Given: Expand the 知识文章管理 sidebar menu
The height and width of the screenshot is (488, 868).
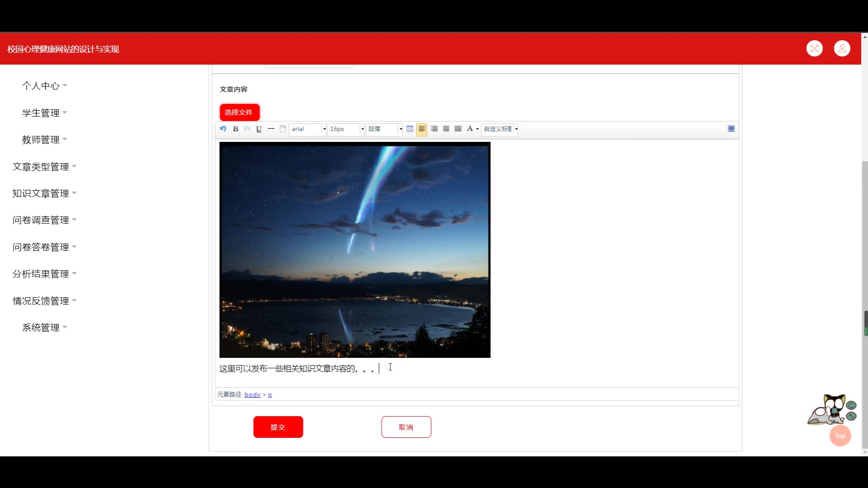Looking at the screenshot, I should pos(44,193).
